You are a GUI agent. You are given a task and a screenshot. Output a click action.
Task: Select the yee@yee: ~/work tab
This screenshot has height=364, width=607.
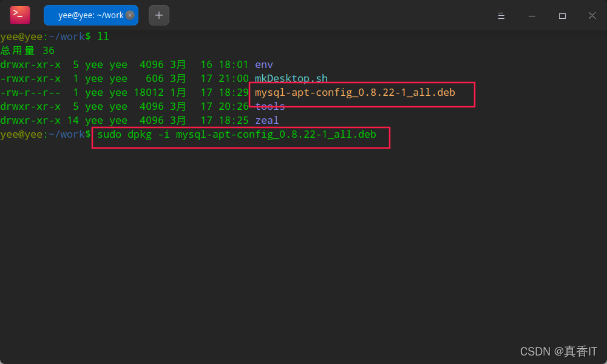tap(91, 15)
